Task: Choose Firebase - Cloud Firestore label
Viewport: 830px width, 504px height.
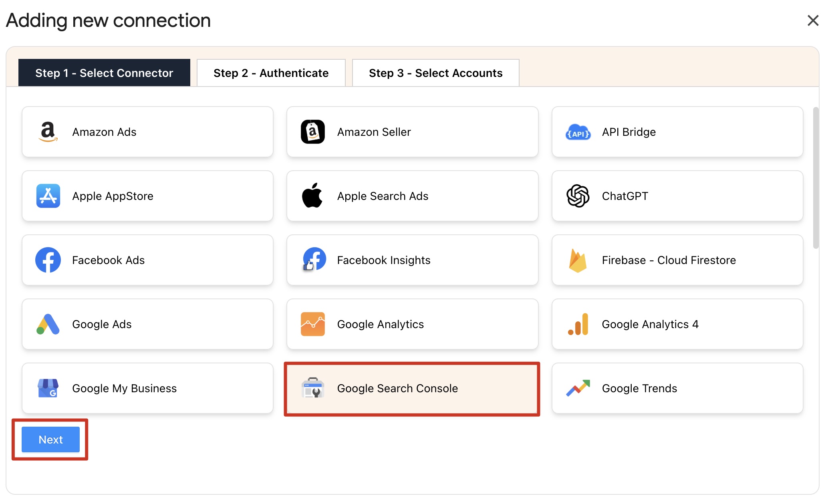Action: coord(669,260)
